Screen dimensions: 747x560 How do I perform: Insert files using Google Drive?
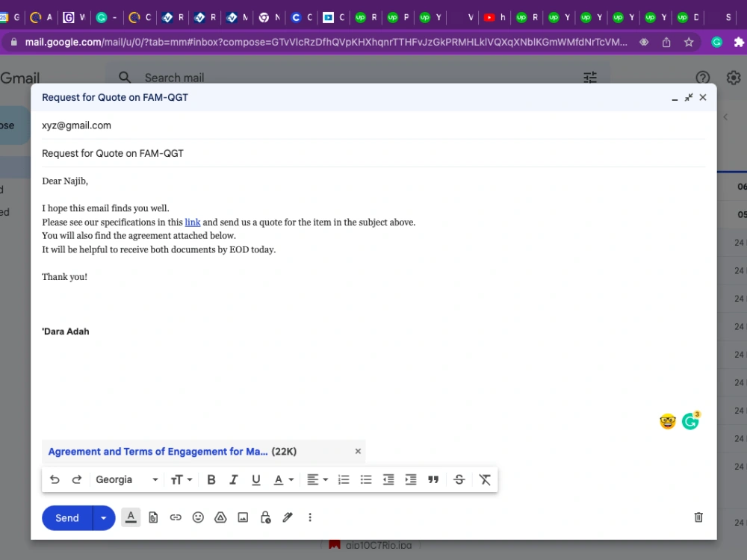tap(220, 517)
